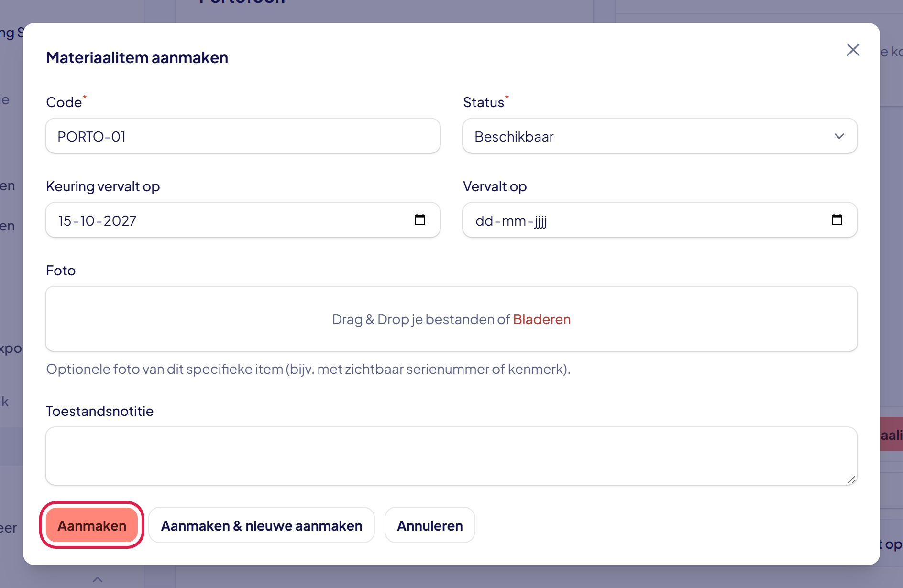Click the sidebar collapse chevron behind dialog

(x=98, y=579)
